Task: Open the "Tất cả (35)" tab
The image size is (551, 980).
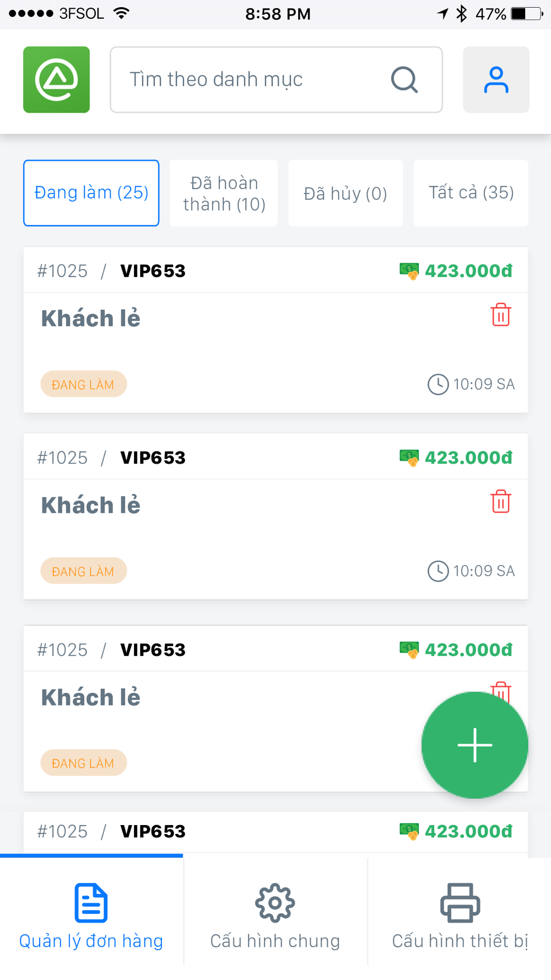Action: coord(471,193)
